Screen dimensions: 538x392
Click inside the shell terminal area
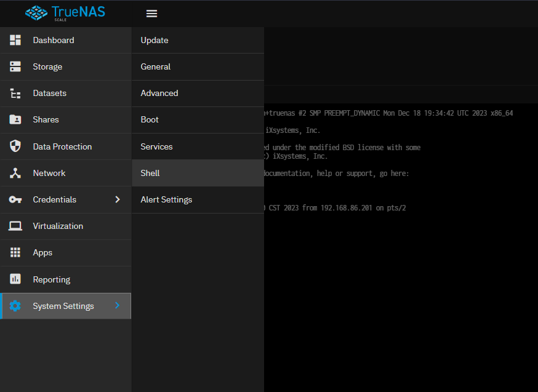pyautogui.click(x=400, y=277)
